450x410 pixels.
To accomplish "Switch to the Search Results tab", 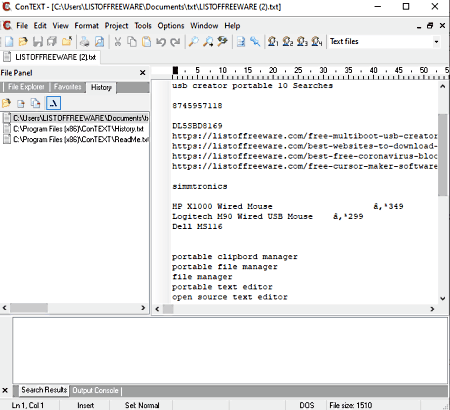I will click(x=44, y=390).
